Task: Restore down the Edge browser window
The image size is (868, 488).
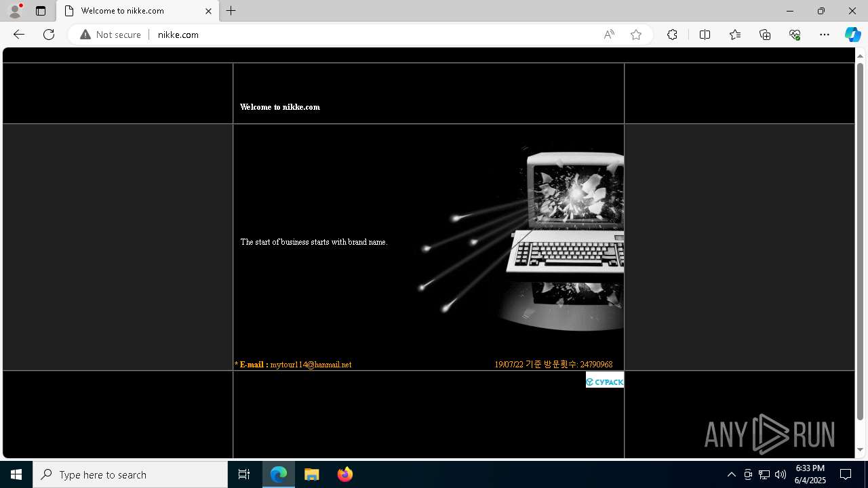Action: coord(821,11)
